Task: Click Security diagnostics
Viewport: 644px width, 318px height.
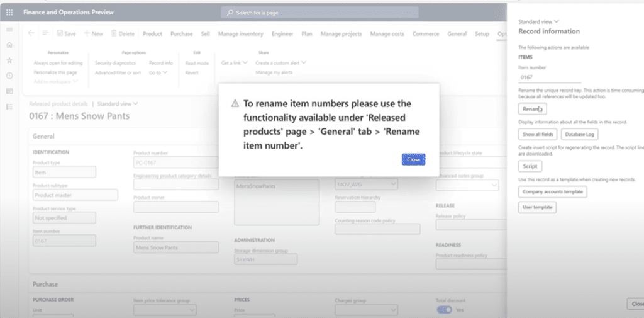Action: (116, 63)
